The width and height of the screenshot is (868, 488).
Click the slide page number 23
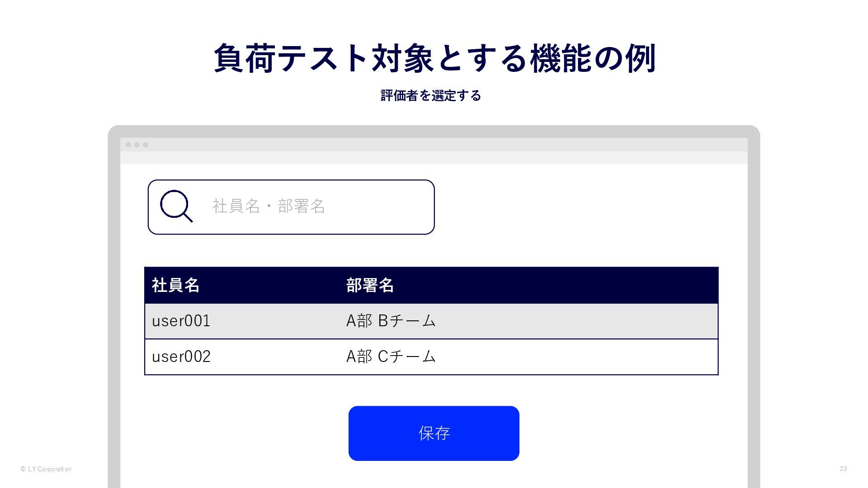pyautogui.click(x=843, y=469)
